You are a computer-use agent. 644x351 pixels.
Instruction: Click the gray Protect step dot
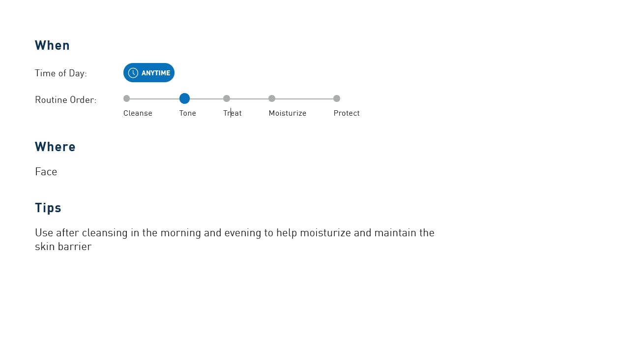click(337, 98)
